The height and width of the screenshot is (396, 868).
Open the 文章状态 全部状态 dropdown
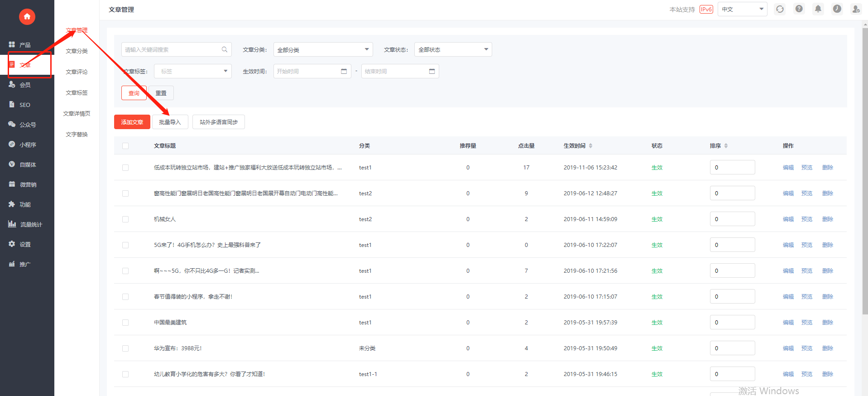tap(453, 49)
